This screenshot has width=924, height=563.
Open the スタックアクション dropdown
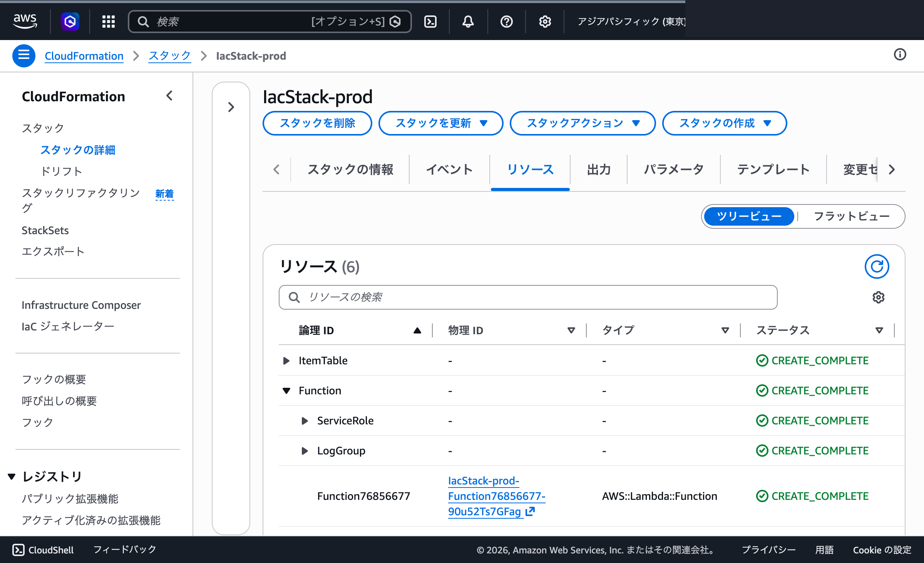click(583, 123)
